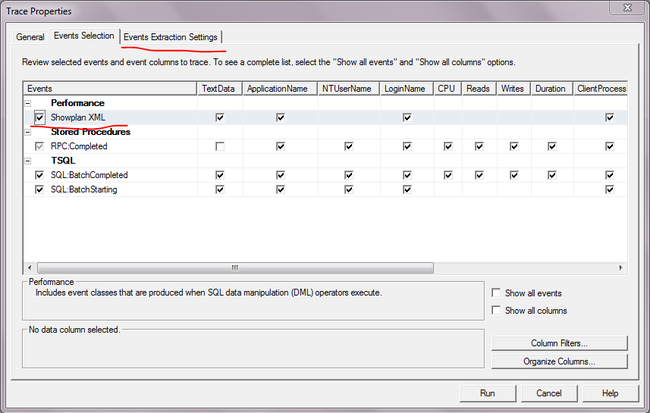
Task: Toggle TextData for SQL:BatchStarting
Action: pos(220,189)
